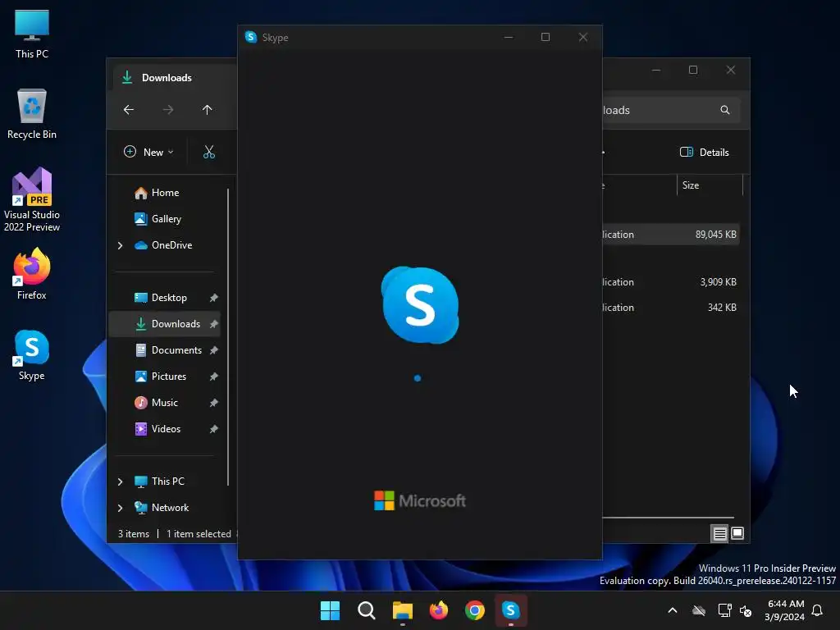Open File Explorer from taskbar
The height and width of the screenshot is (630, 840).
click(x=402, y=610)
